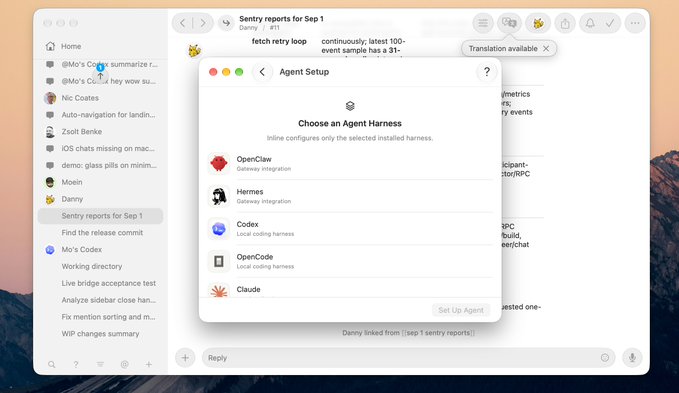Choose the Codex harness icon
The width and height of the screenshot is (679, 393).
pos(219,229)
